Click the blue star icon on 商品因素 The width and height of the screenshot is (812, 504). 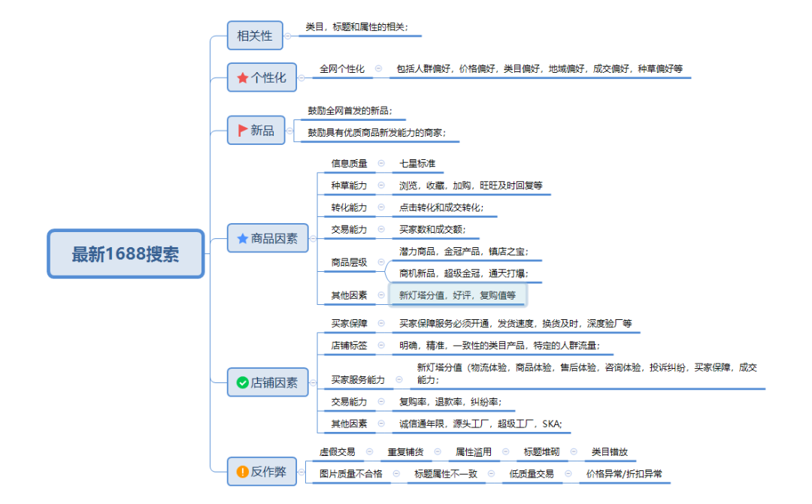242,239
